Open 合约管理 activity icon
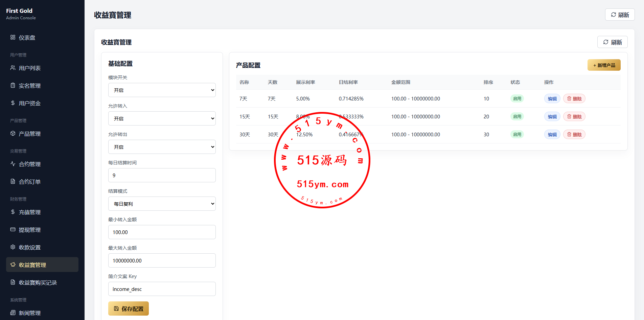 (x=13, y=164)
